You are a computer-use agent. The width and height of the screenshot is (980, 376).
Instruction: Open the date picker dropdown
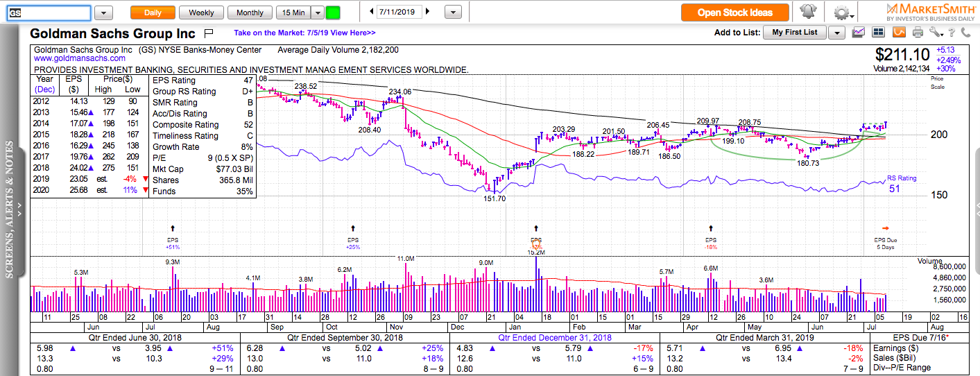453,12
